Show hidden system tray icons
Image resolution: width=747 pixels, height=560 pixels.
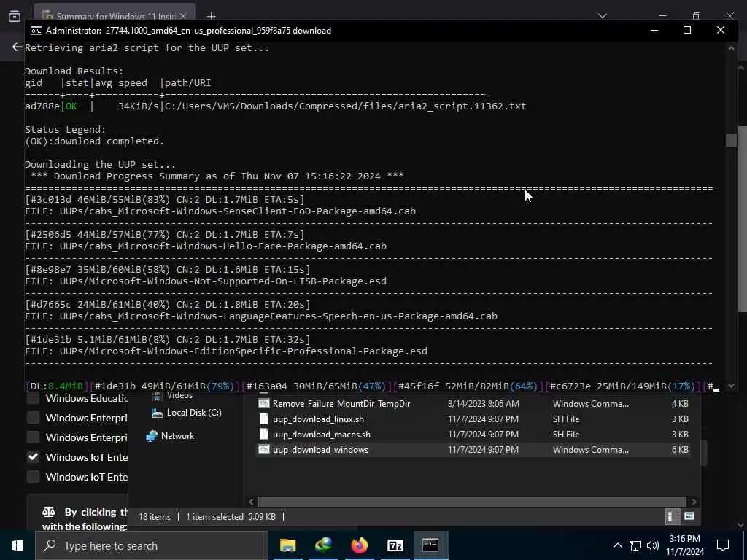[x=617, y=545]
